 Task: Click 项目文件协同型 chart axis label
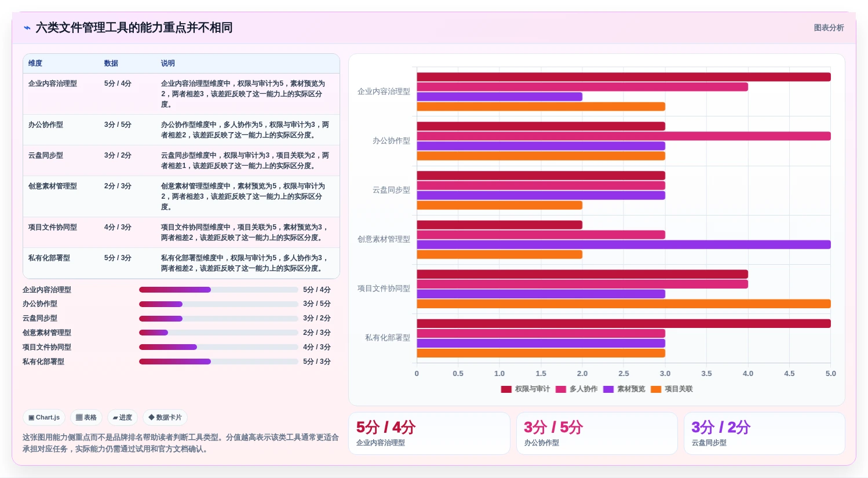click(384, 289)
